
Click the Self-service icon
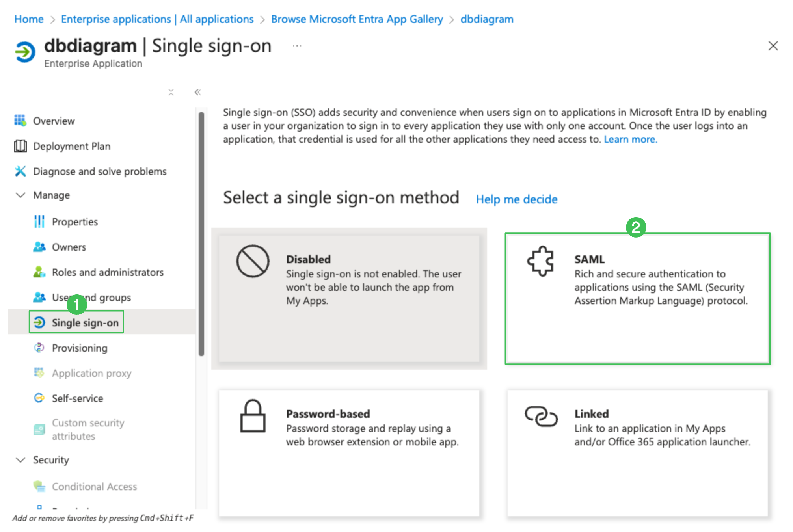coord(39,398)
